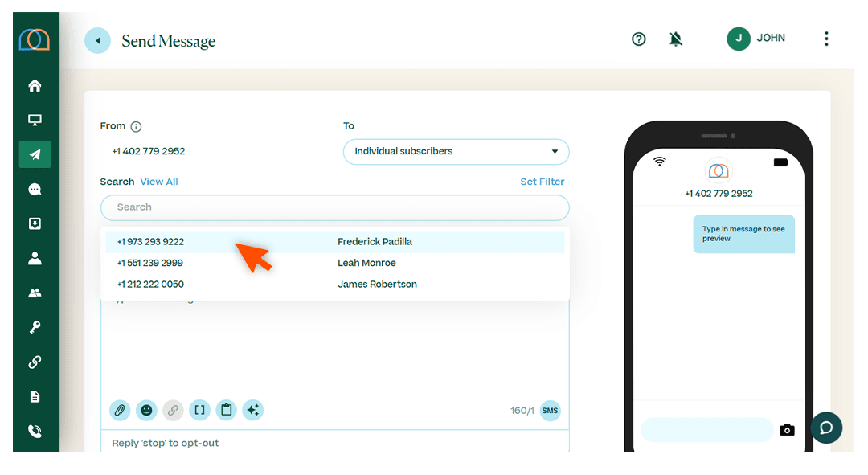Image resolution: width=868 pixels, height=475 pixels.
Task: Click phone number +1 212 222 0050
Action: tap(150, 285)
